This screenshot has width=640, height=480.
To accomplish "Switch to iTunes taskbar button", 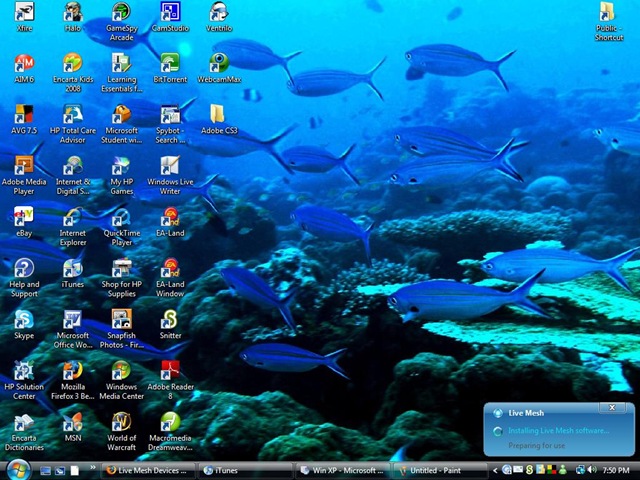I will point(244,471).
